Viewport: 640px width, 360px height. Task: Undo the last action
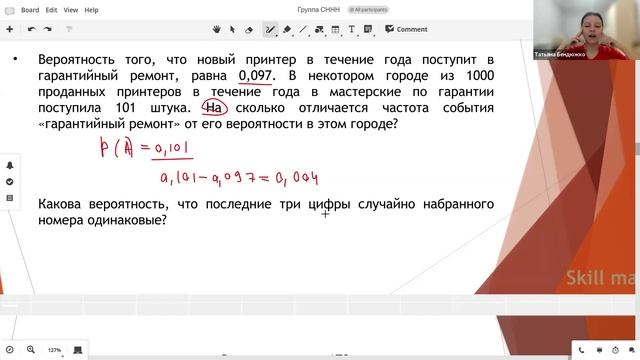tap(31, 29)
